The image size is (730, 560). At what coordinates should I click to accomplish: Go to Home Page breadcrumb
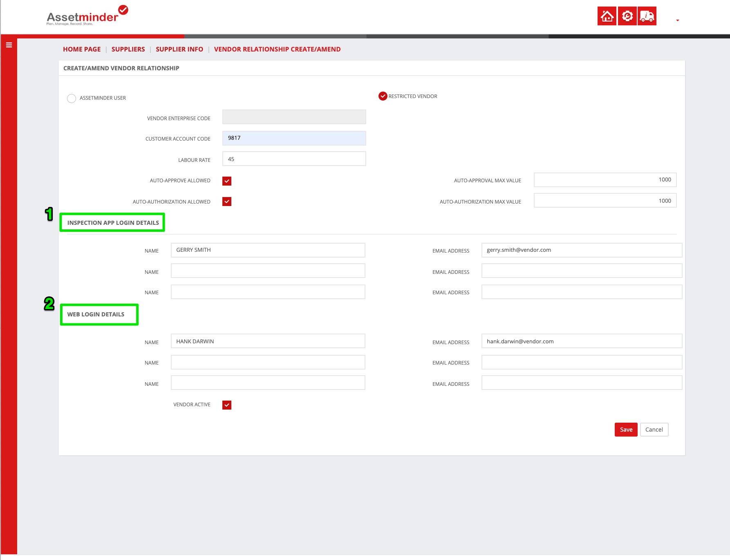[82, 49]
